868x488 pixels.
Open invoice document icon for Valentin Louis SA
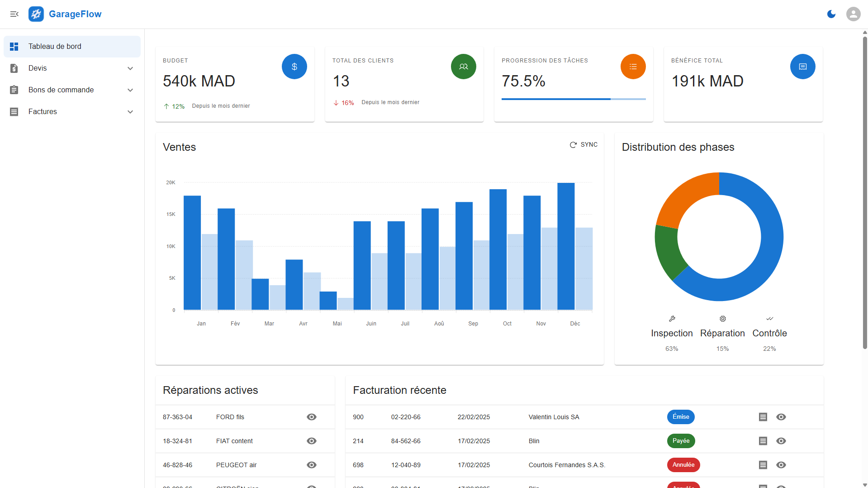coord(763,417)
